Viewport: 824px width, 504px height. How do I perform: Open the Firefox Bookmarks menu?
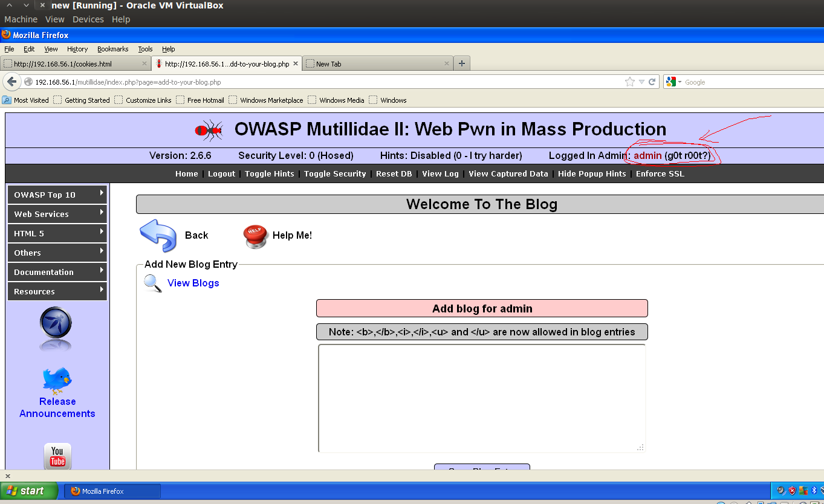tap(112, 49)
